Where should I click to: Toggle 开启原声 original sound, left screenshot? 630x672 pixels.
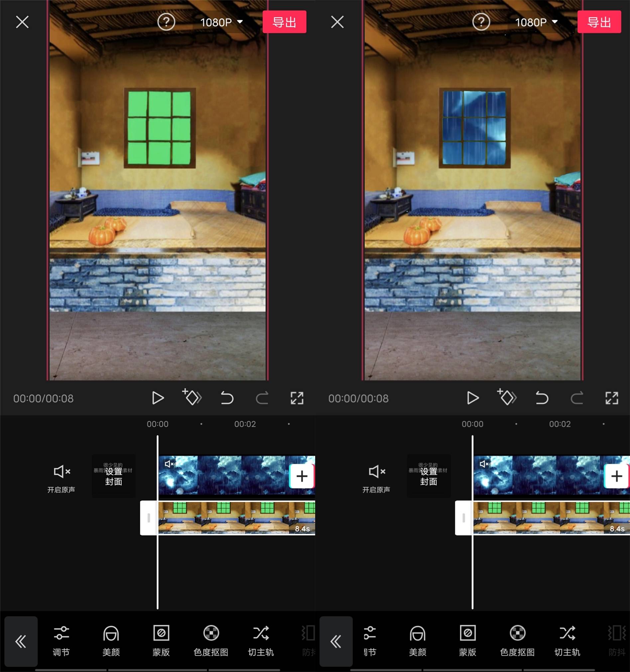click(61, 479)
